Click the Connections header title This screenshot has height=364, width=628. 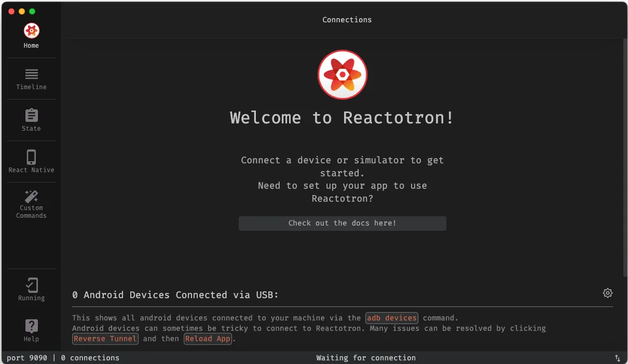pos(347,20)
